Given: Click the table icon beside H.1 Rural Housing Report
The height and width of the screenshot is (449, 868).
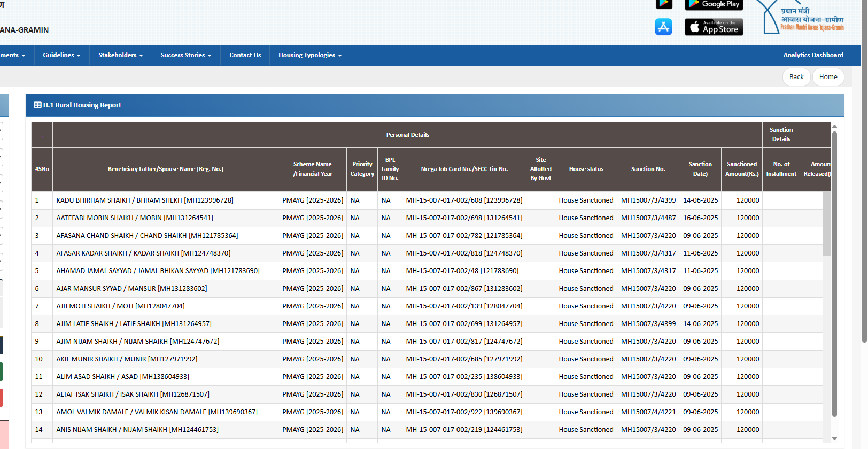Looking at the screenshot, I should [x=37, y=105].
